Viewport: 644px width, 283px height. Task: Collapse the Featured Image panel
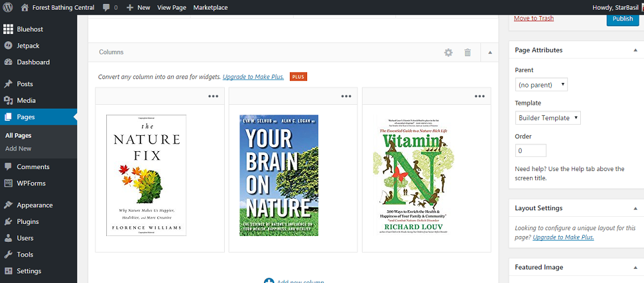(636, 267)
